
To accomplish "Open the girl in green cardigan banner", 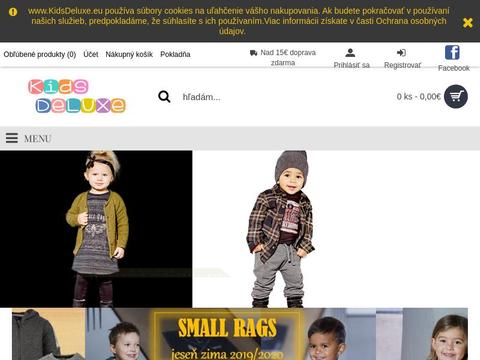I will (96, 229).
